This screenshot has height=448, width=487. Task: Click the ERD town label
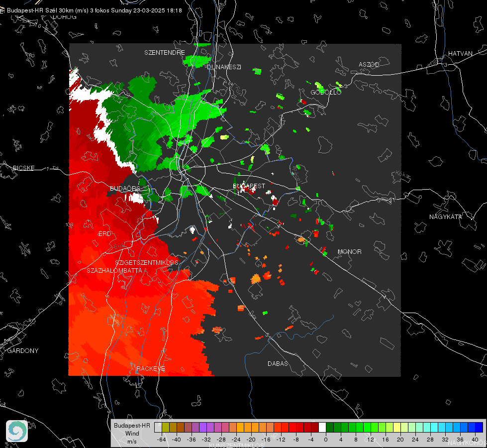click(104, 234)
